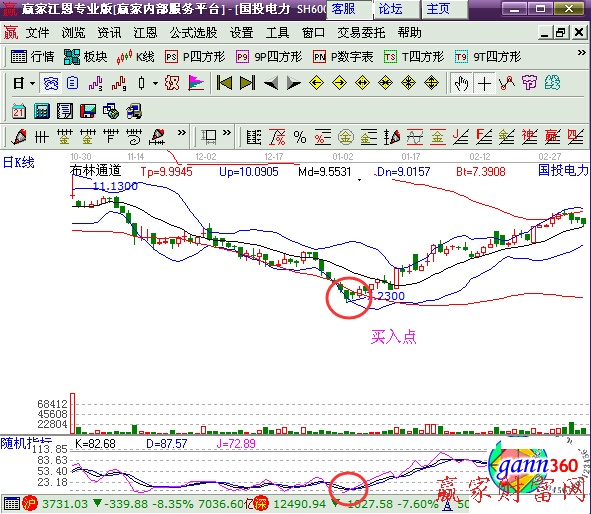This screenshot has height=514, width=591.
Task: Open the 设置 menu
Action: pos(242,33)
